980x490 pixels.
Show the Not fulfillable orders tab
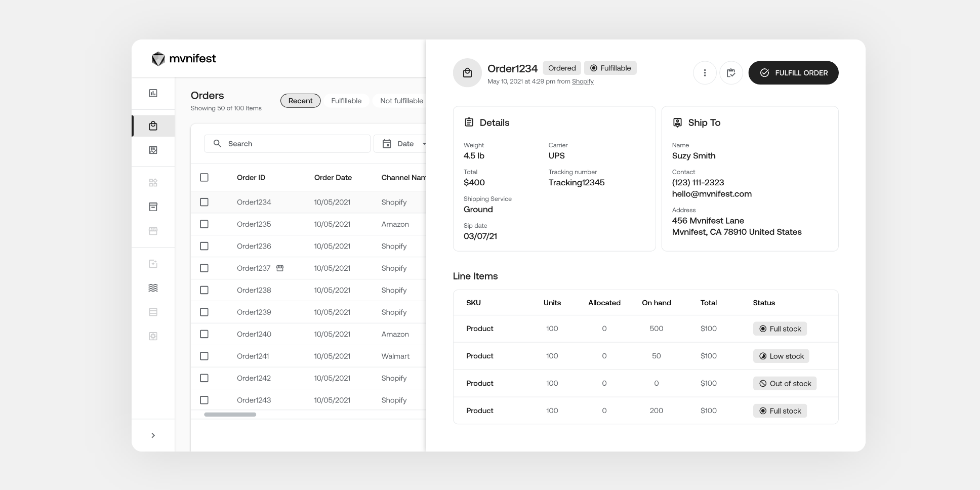point(401,101)
